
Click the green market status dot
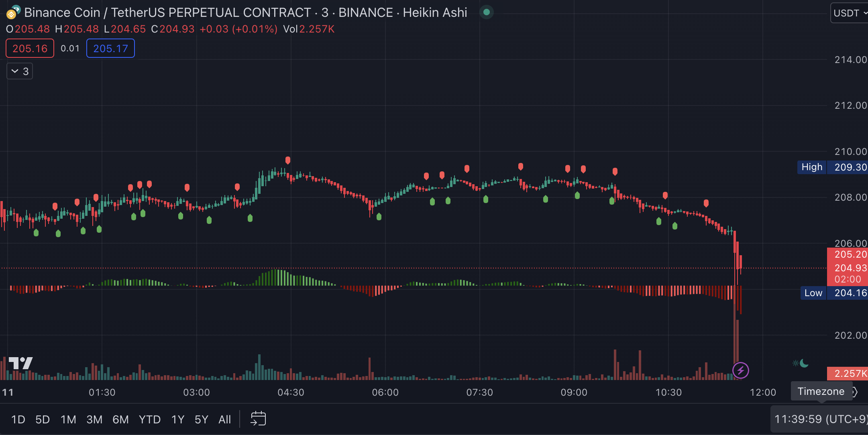coord(486,12)
